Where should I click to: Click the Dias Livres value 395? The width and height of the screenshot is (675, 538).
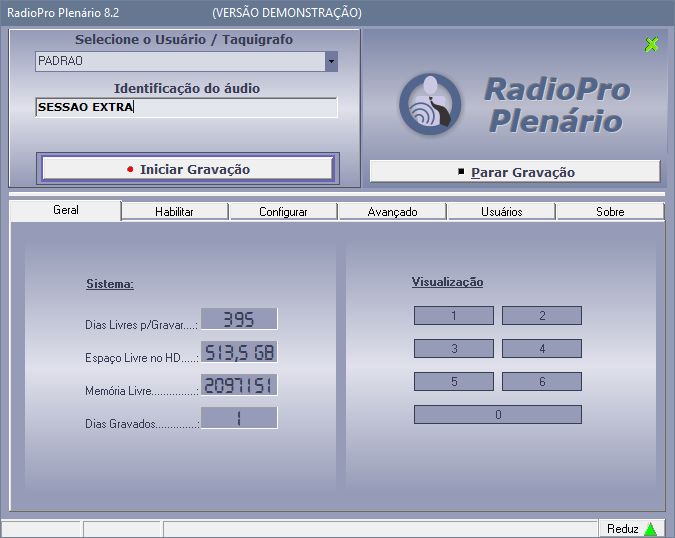(x=239, y=319)
